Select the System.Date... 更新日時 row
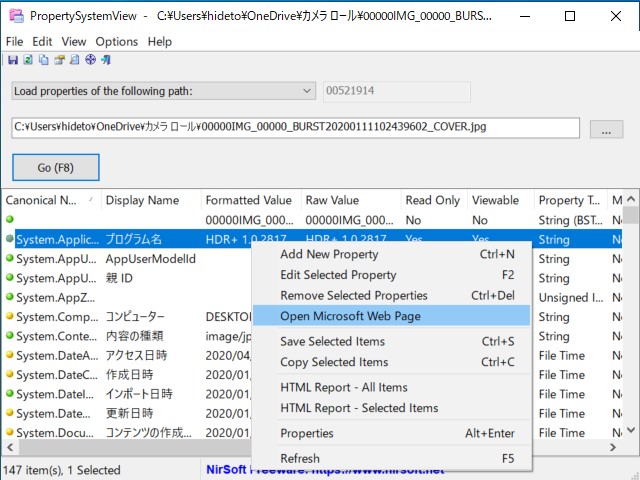Viewport: 640px width, 480px height. coord(129,413)
